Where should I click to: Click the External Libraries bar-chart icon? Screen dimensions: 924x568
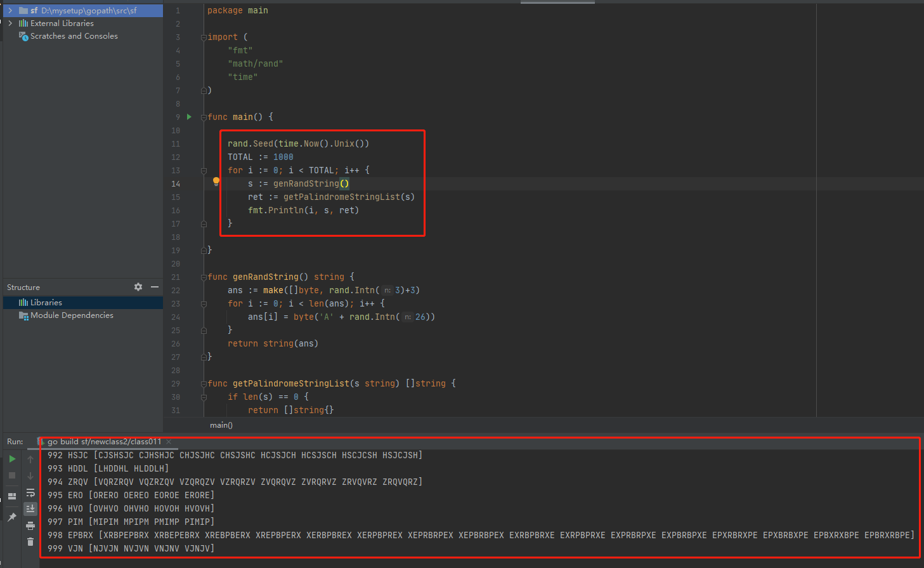click(23, 23)
